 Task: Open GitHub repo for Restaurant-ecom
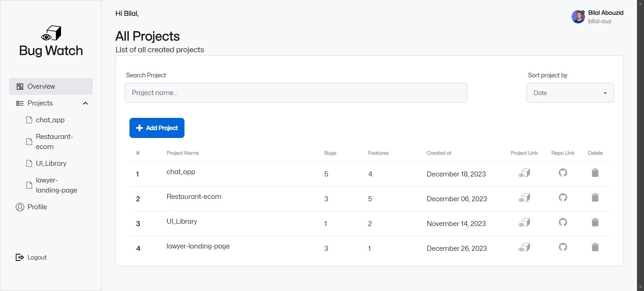click(x=563, y=198)
